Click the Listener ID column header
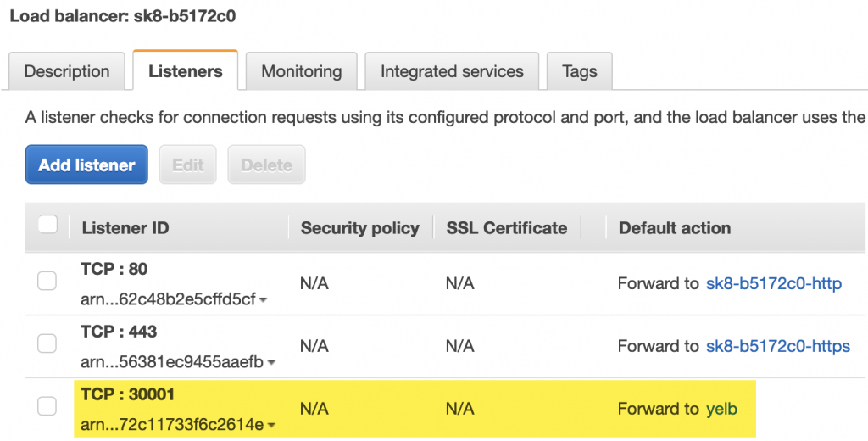This screenshot has width=868, height=441. click(x=125, y=227)
